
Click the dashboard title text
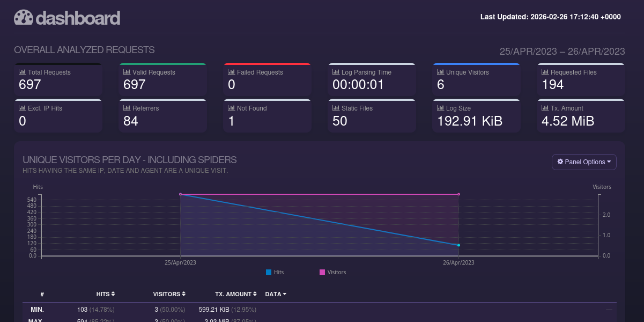tap(78, 18)
